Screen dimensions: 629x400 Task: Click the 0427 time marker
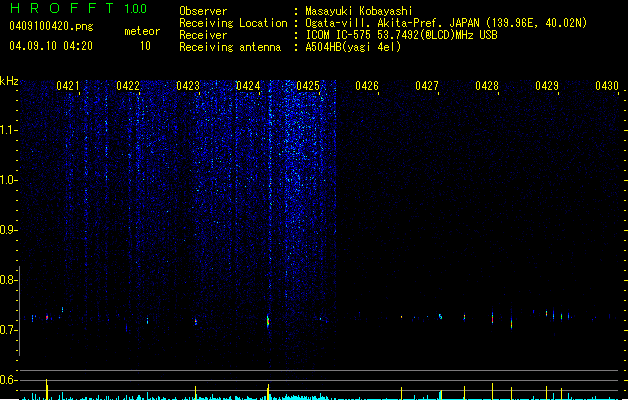point(427,86)
